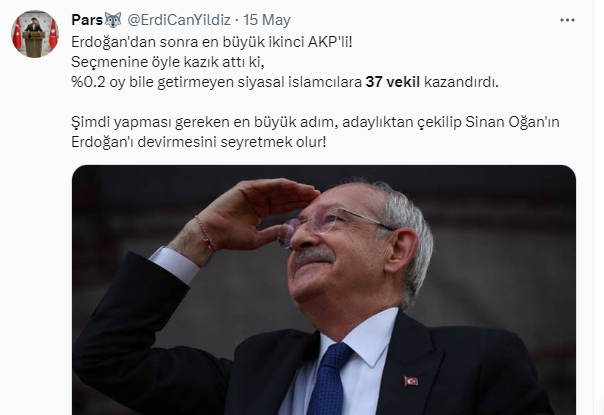Click the white shirt cuff in photo
Screen dimensions: 604x415
[x=174, y=264]
